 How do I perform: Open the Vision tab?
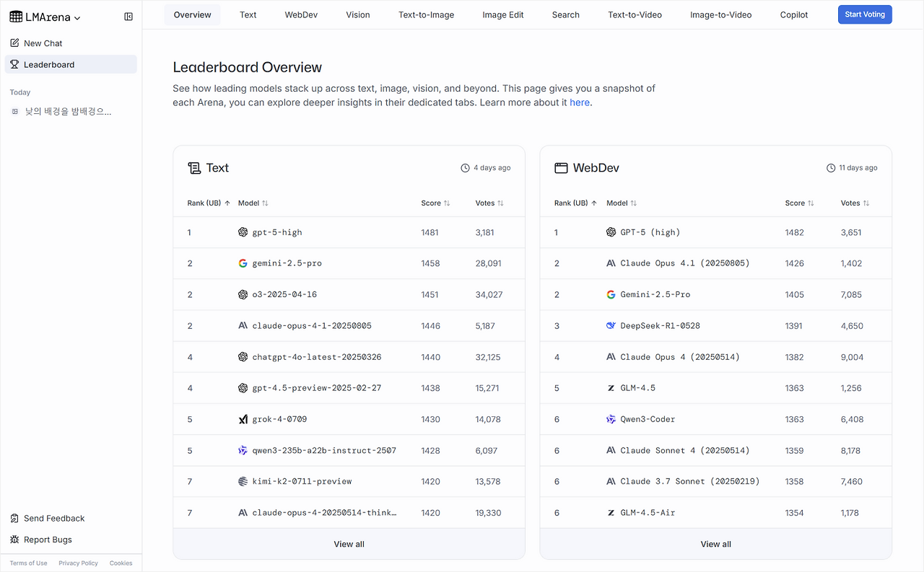tap(358, 14)
